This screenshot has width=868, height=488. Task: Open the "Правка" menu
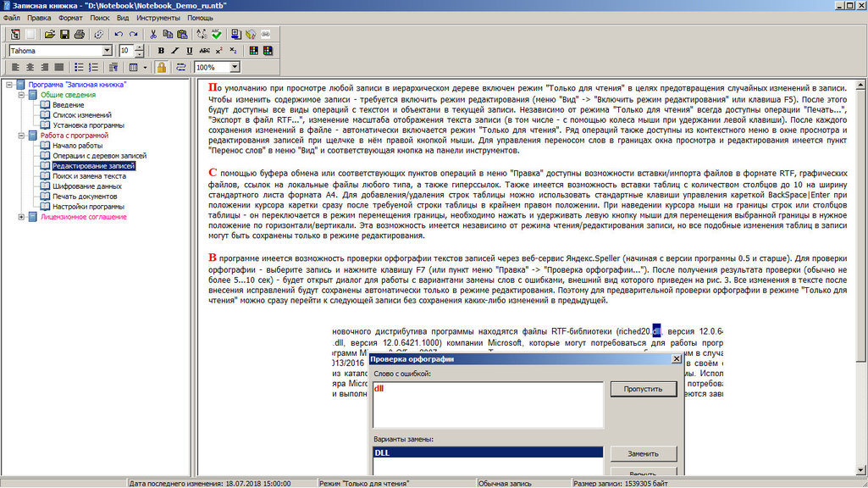click(x=39, y=17)
